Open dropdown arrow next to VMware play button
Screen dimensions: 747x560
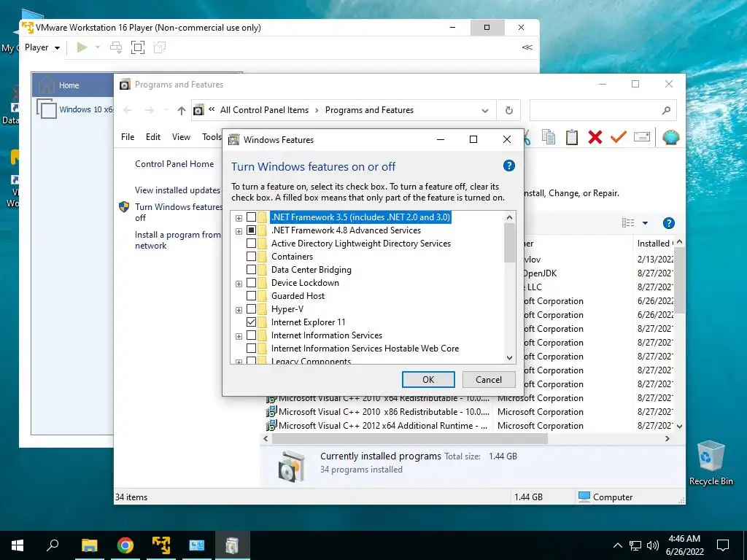click(x=98, y=47)
